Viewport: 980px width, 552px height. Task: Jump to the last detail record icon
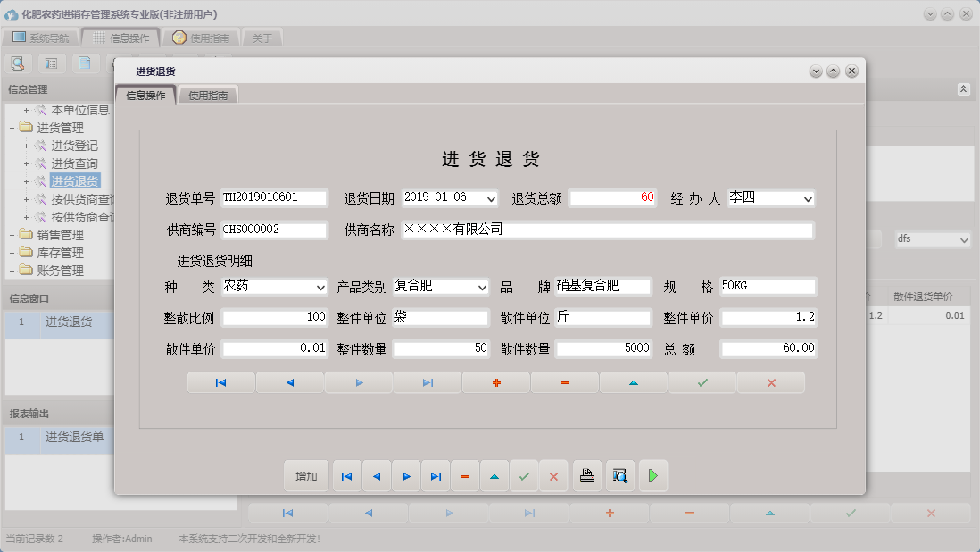point(428,382)
